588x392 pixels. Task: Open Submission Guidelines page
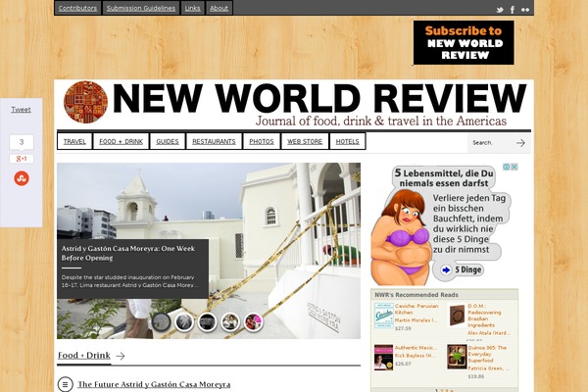[x=140, y=8]
